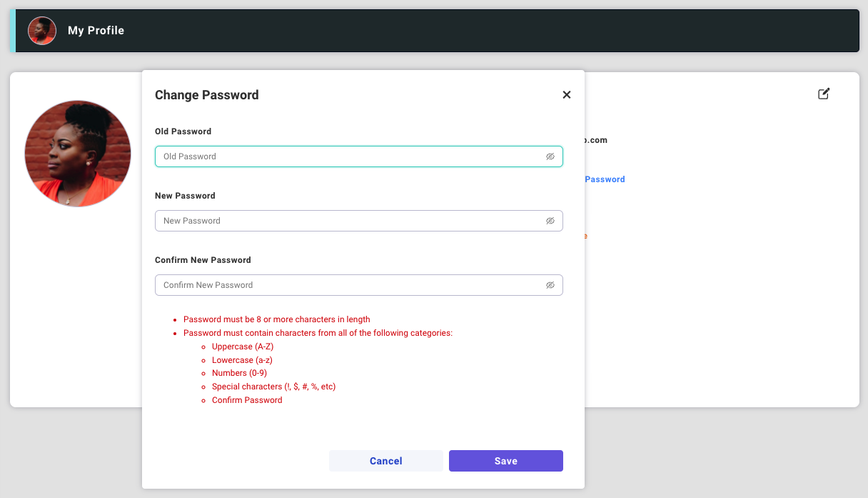868x498 pixels.
Task: Show the Old Password characters
Action: tap(550, 156)
